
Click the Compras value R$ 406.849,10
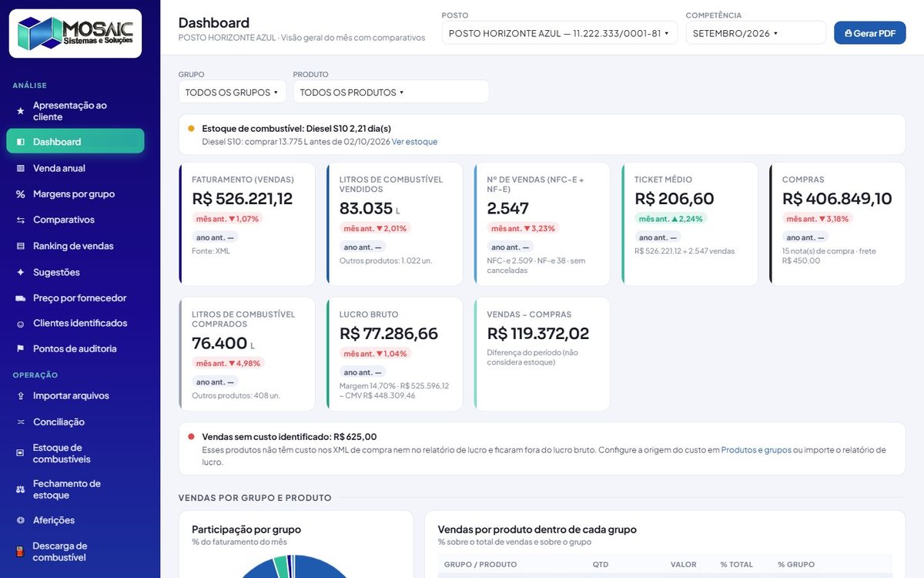pos(837,199)
